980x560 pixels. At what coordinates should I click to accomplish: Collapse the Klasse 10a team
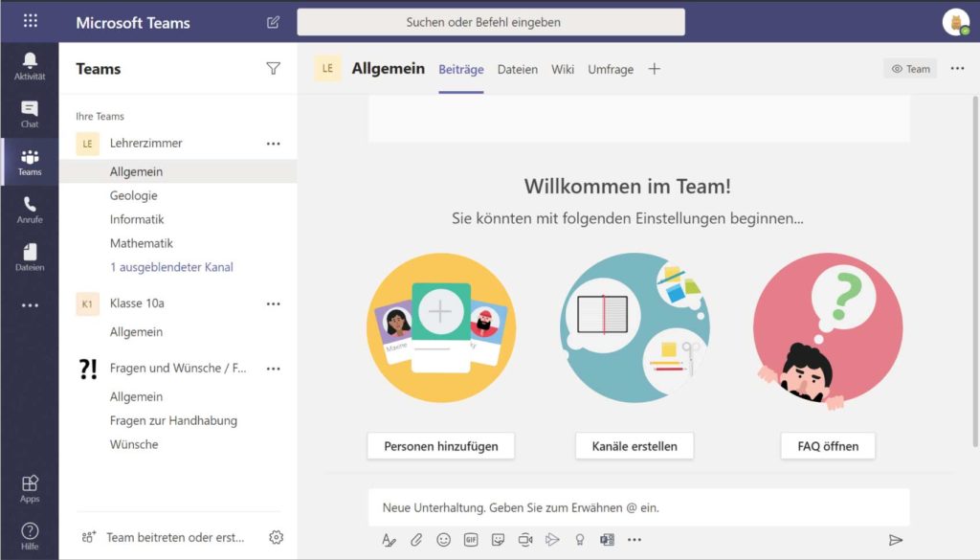coord(137,303)
